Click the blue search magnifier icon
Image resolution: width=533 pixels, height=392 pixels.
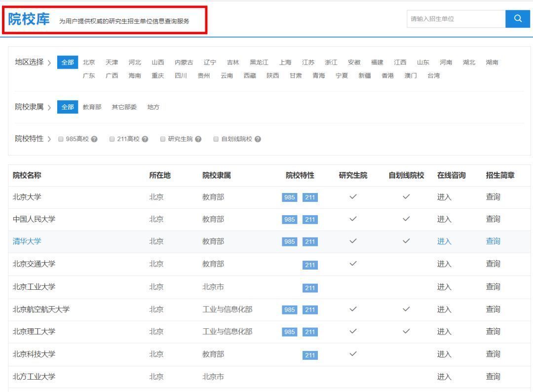click(517, 18)
